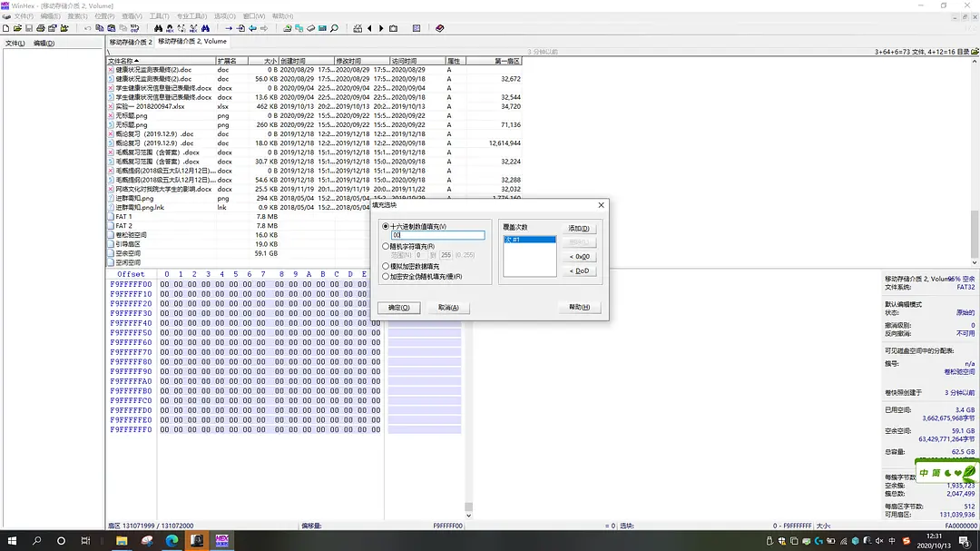
Task: Select 十六进制数值填充 radio option
Action: point(387,226)
